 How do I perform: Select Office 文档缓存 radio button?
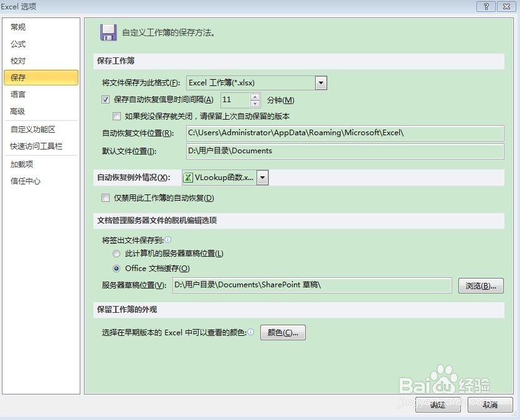[x=116, y=269]
